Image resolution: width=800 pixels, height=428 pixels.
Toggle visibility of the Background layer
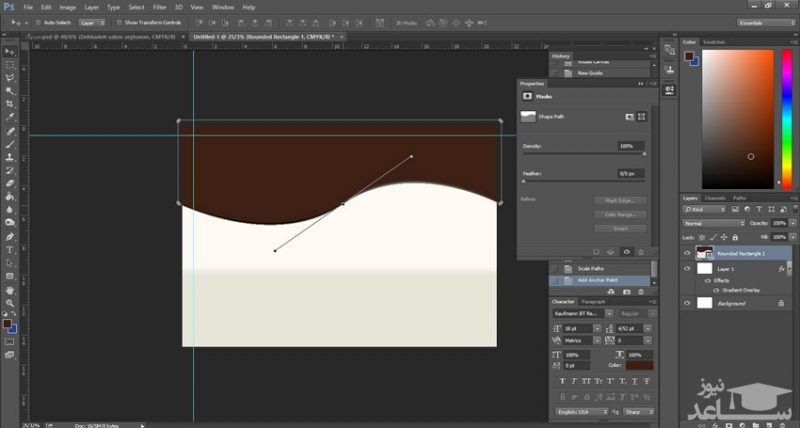coord(687,302)
